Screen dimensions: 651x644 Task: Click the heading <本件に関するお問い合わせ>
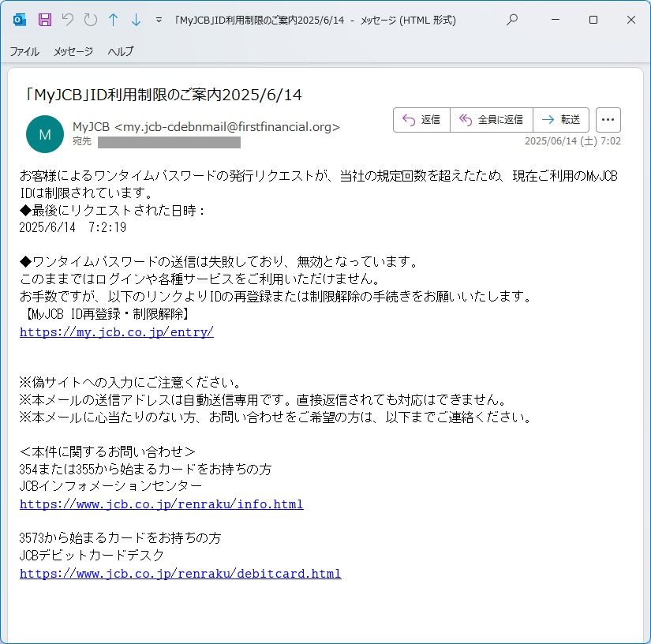tap(107, 451)
